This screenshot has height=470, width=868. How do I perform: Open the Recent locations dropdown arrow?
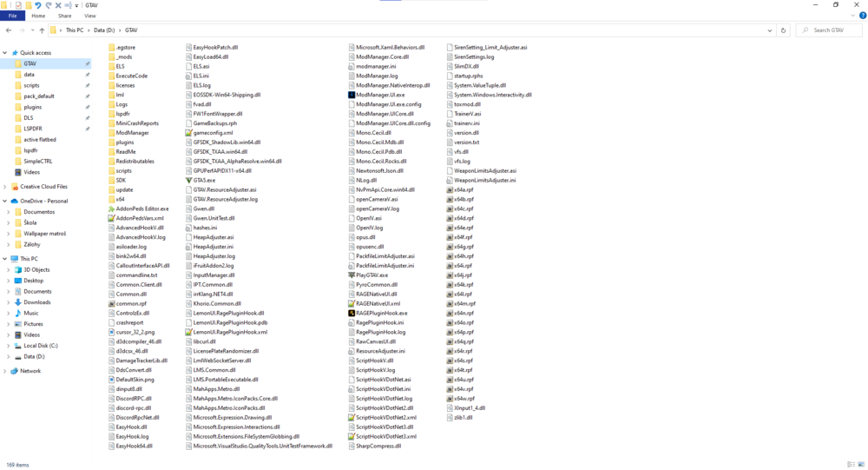click(32, 30)
